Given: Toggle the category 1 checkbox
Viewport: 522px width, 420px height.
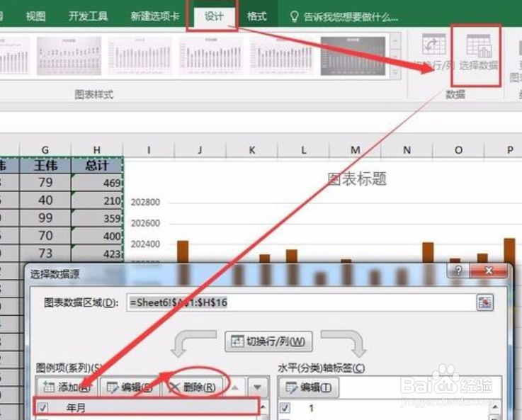Looking at the screenshot, I should click(285, 408).
